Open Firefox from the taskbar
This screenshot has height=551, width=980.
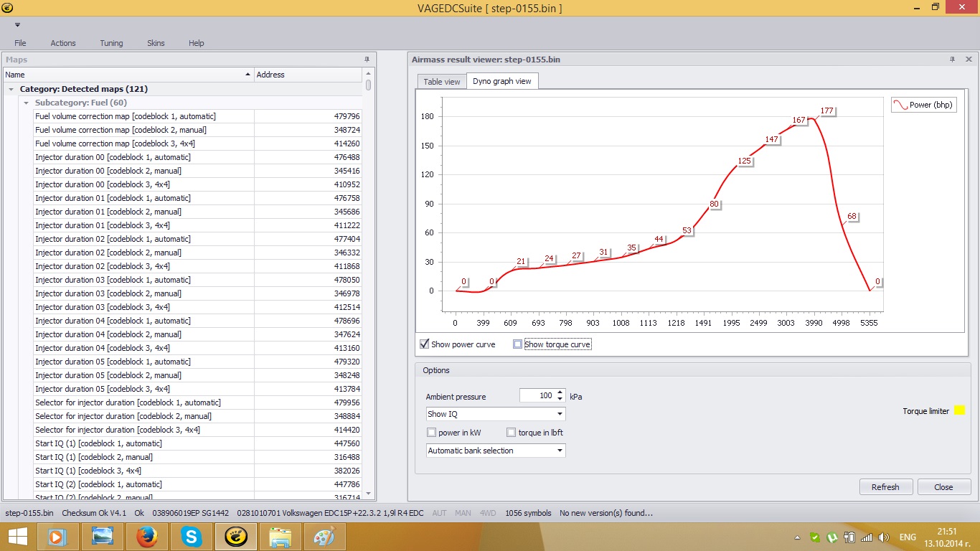(147, 536)
